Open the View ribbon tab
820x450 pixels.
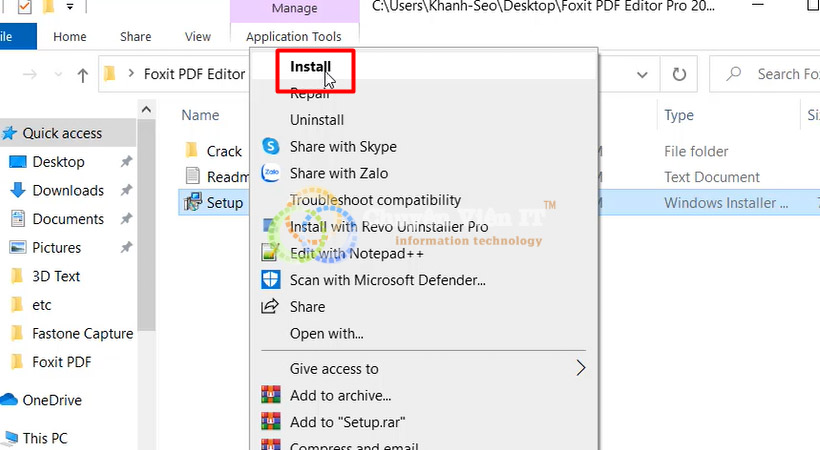[198, 37]
